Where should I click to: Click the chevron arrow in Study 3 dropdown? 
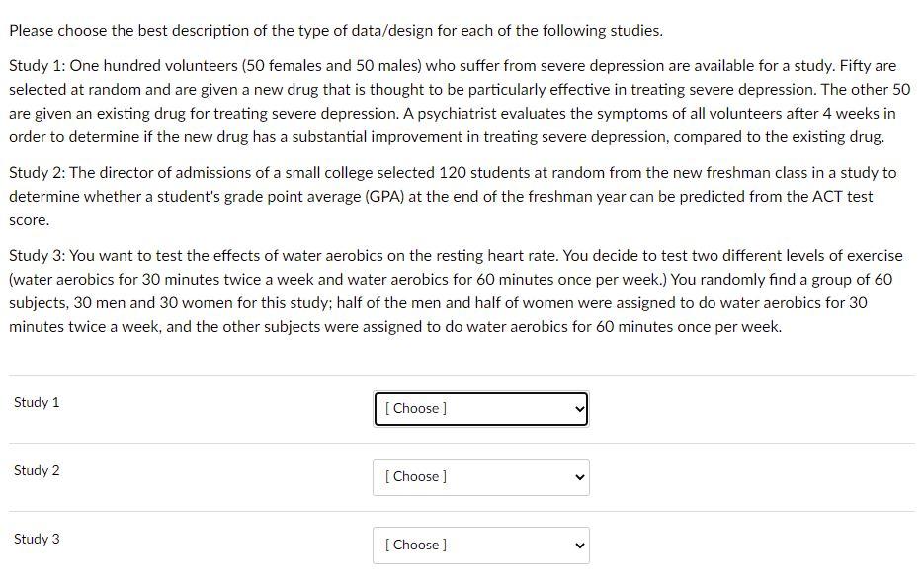(580, 546)
